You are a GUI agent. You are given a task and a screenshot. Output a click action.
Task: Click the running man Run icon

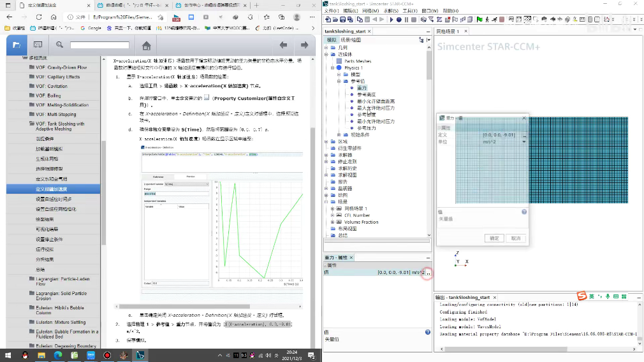495,19
